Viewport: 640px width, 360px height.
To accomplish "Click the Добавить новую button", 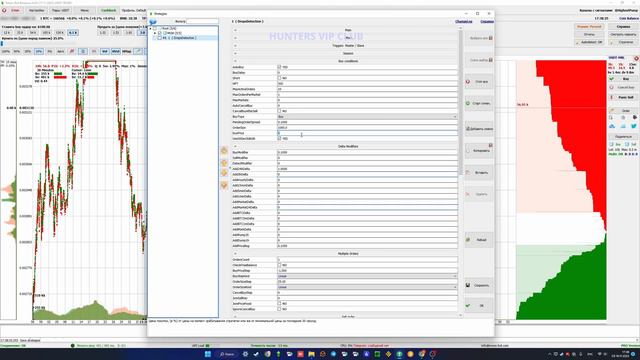I will 479,129.
